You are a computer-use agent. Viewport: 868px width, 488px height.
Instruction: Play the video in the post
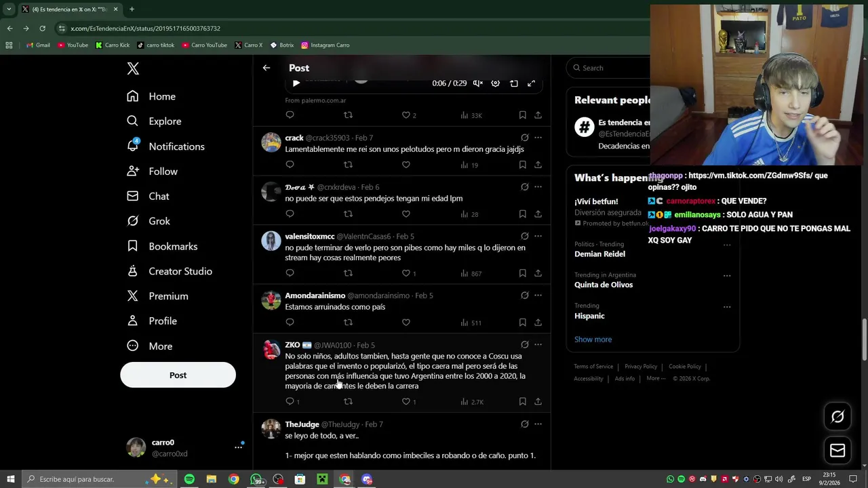click(x=296, y=83)
